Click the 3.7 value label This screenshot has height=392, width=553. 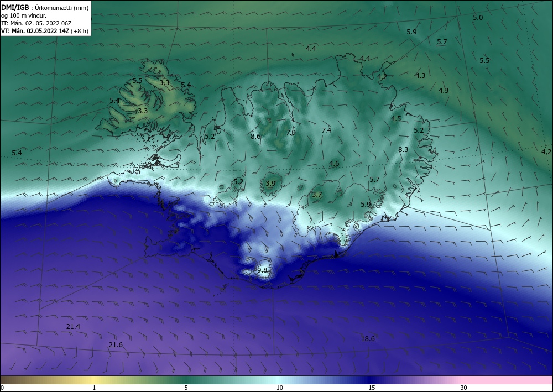pyautogui.click(x=317, y=194)
